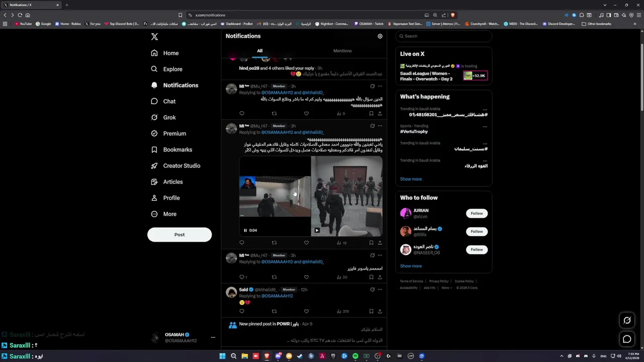
Task: Click the Brave shields icon
Action: point(453,15)
